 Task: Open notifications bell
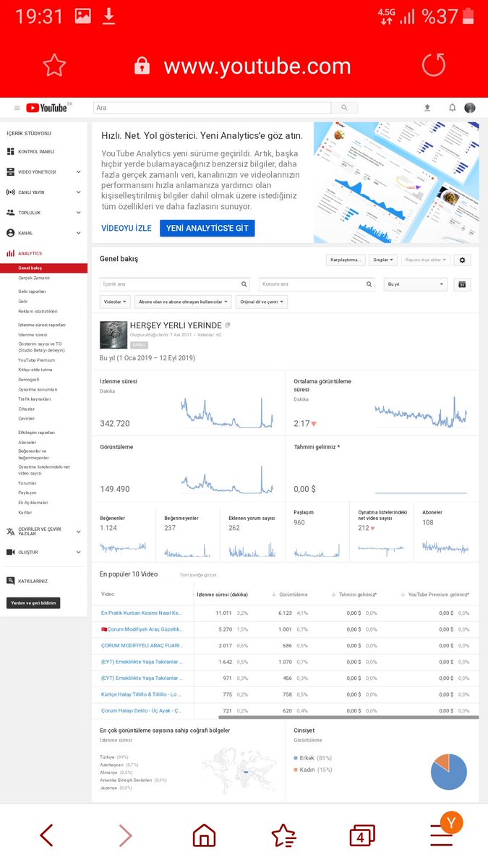[453, 108]
